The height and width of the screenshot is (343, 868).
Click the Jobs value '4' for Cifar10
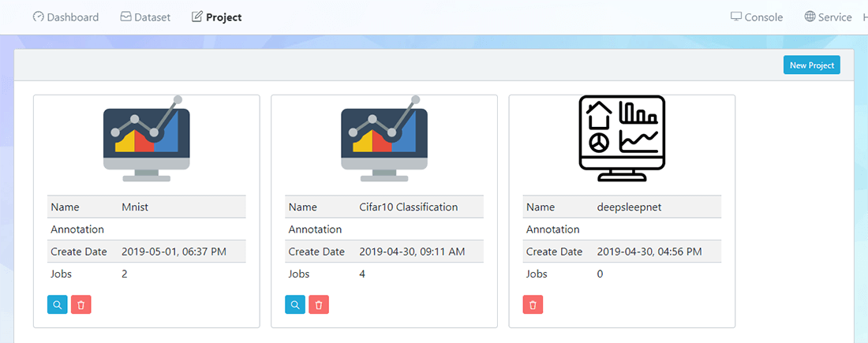(362, 274)
